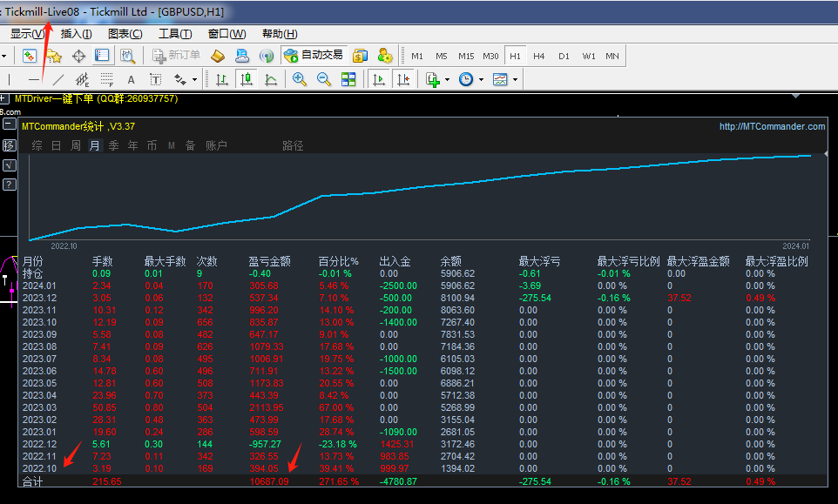Open the user gear options icon
The width and height of the screenshot is (838, 504).
point(385,56)
